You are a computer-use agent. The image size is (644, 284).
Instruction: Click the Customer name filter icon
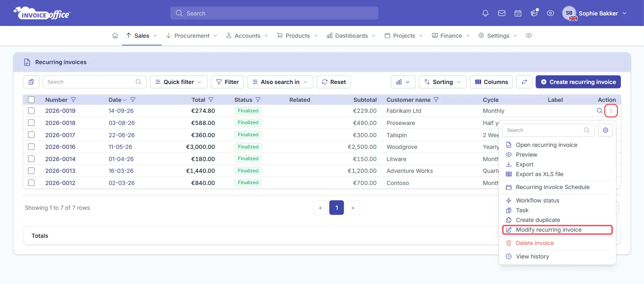(x=436, y=100)
